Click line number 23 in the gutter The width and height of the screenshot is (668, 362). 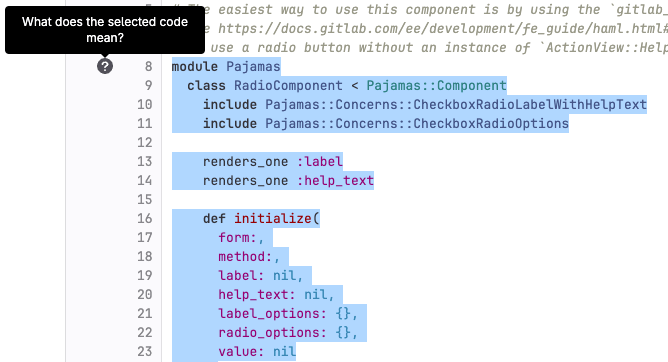(x=144, y=351)
